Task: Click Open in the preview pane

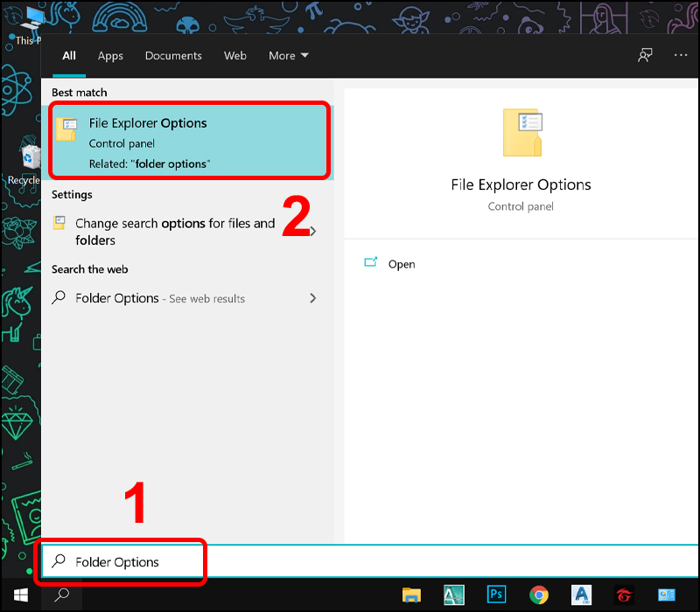Action: coord(402,264)
